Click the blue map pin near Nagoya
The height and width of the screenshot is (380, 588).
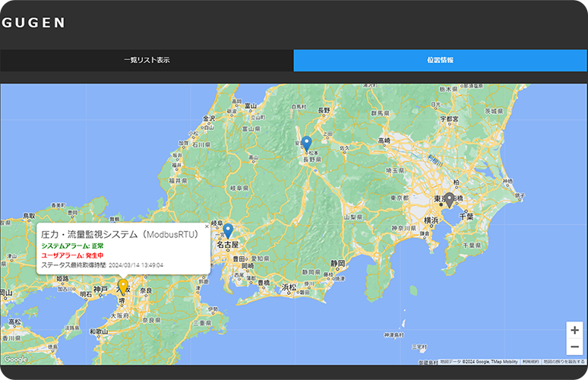point(228,230)
